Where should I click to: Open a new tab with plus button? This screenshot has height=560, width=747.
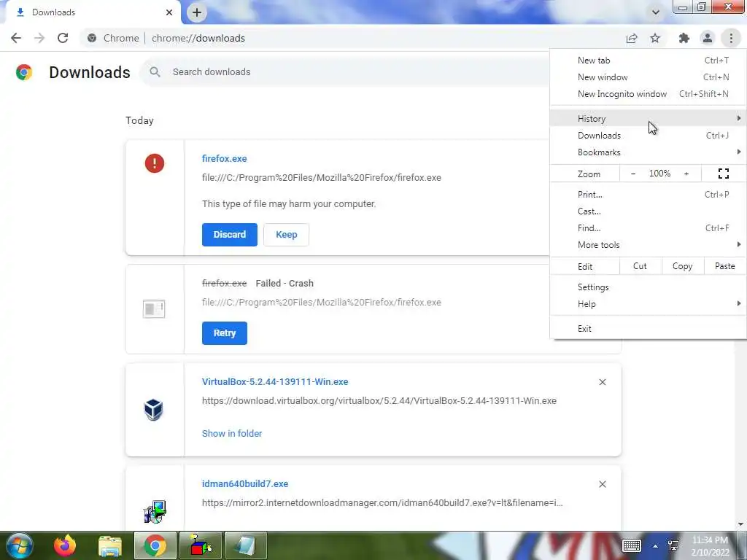coord(197,12)
